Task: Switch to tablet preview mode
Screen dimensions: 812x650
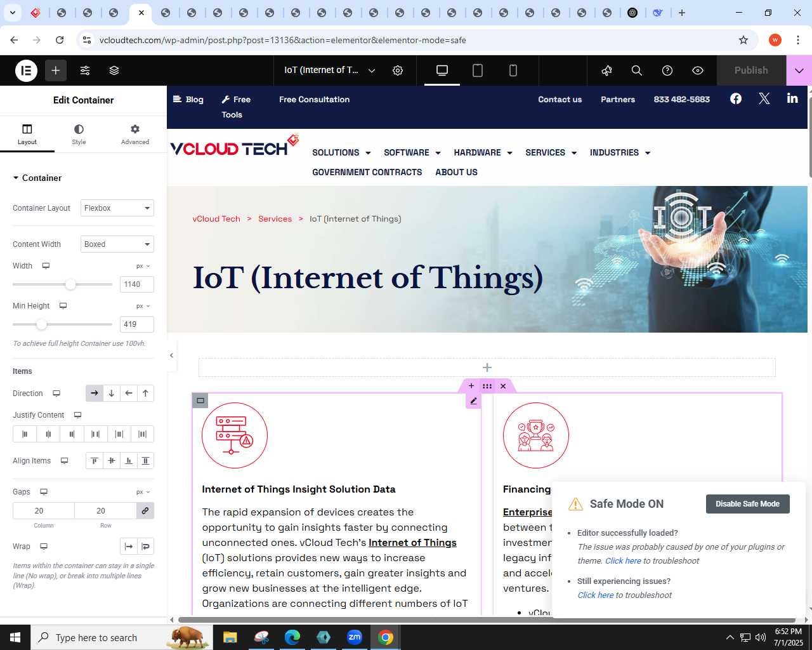Action: [x=478, y=70]
